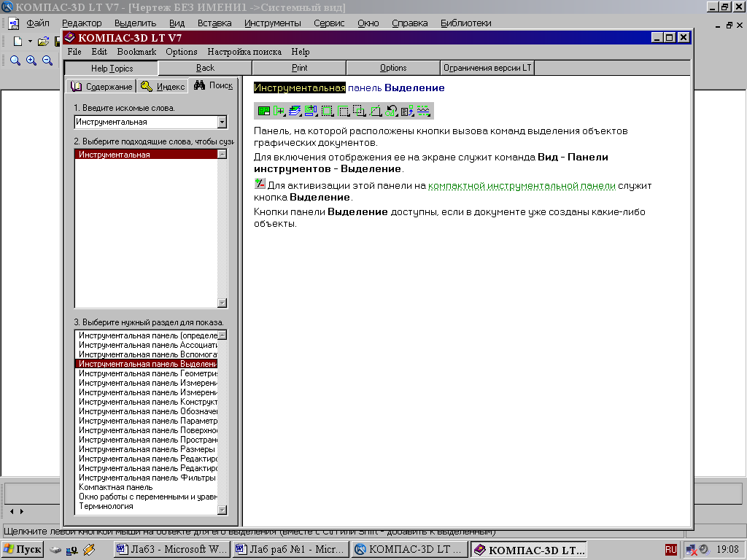Open the Библиотеки menu
This screenshot has width=747, height=560.
tap(466, 23)
